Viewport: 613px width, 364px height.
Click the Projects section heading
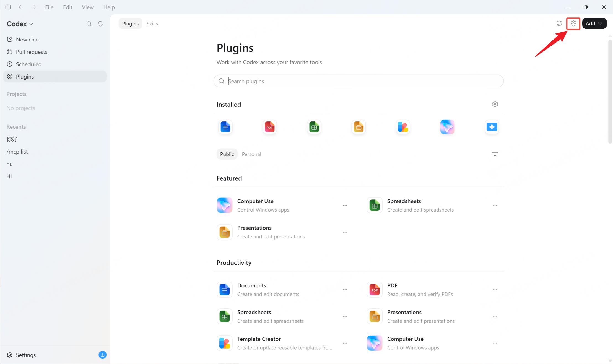click(17, 94)
